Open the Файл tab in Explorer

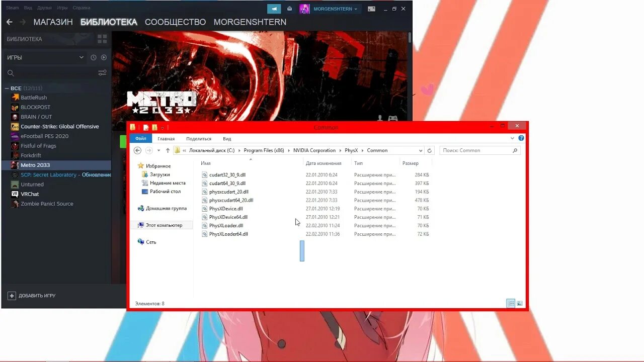point(141,139)
